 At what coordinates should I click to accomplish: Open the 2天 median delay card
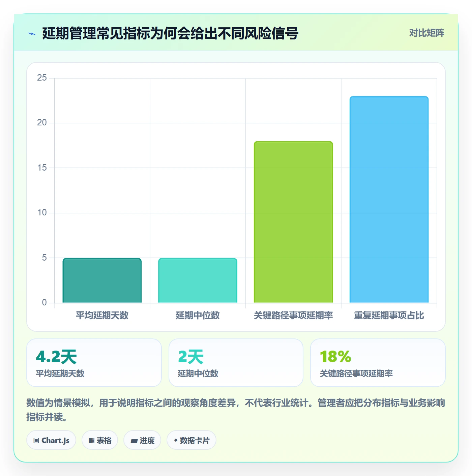click(236, 363)
